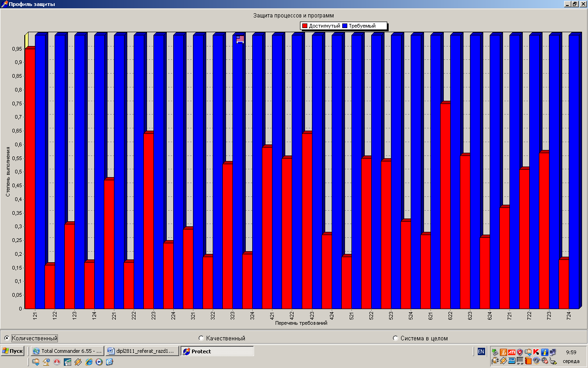The width and height of the screenshot is (588, 368).
Task: Open Windows Media Player quick launch icon
Action: 99,362
